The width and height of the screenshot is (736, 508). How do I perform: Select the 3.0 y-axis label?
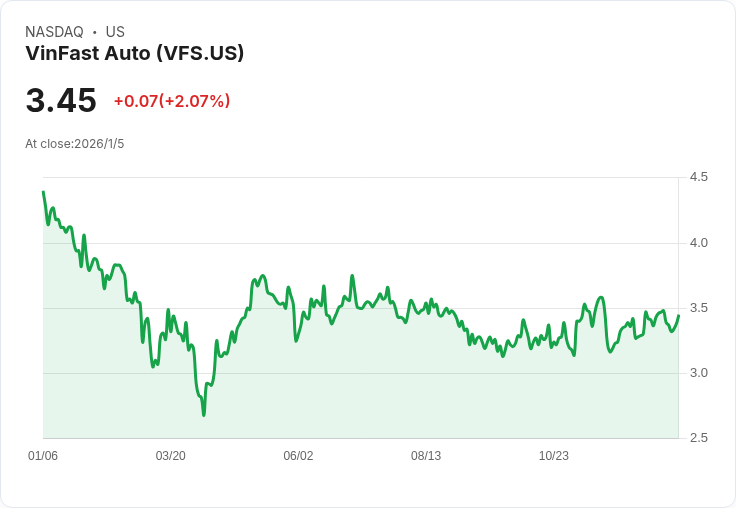(x=698, y=373)
